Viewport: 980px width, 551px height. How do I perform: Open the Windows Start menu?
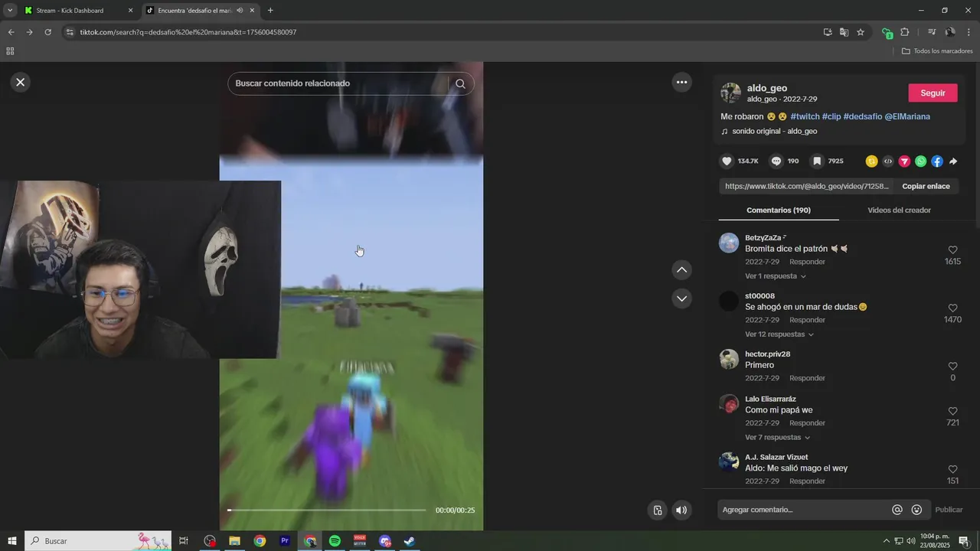coord(11,541)
